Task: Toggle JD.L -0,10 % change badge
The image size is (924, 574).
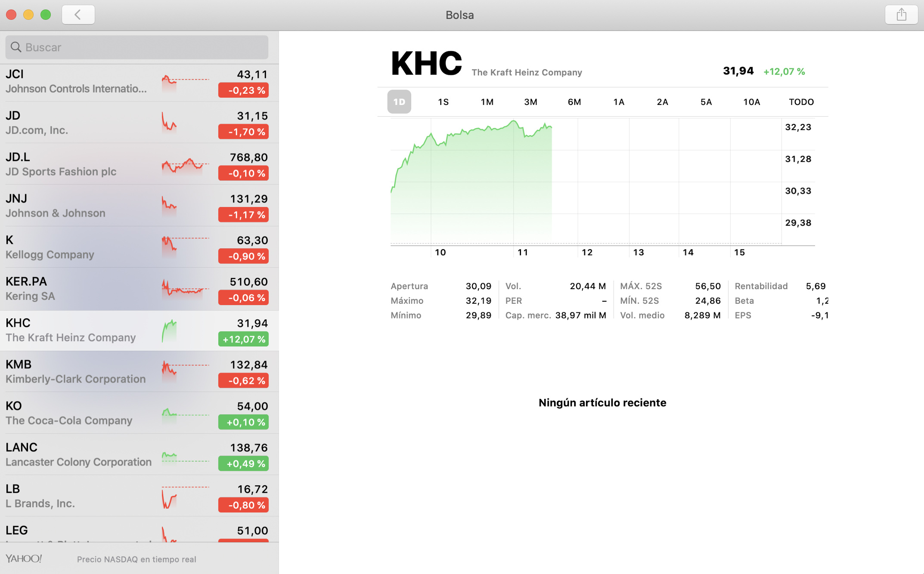Action: coord(243,173)
